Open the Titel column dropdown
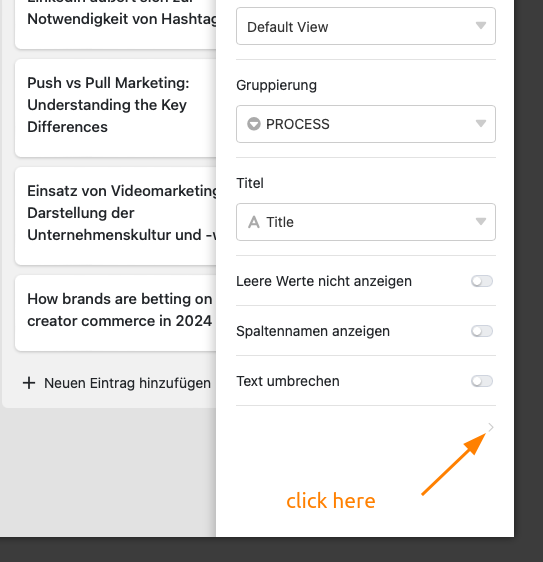Screen dimensions: 543x562 [x=366, y=222]
